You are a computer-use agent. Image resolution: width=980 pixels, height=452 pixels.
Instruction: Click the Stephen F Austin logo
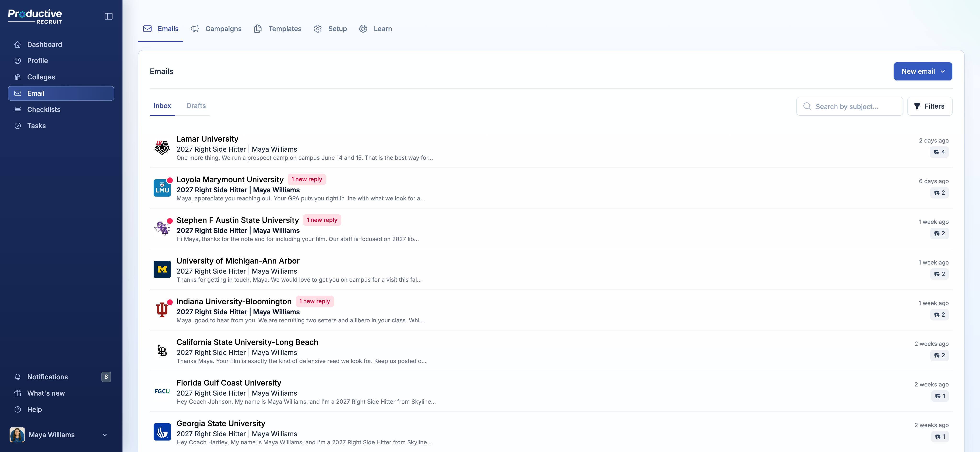click(x=162, y=229)
